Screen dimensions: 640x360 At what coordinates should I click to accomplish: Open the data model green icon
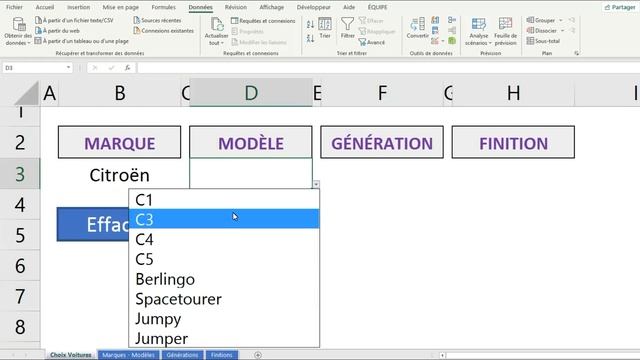[x=452, y=40]
